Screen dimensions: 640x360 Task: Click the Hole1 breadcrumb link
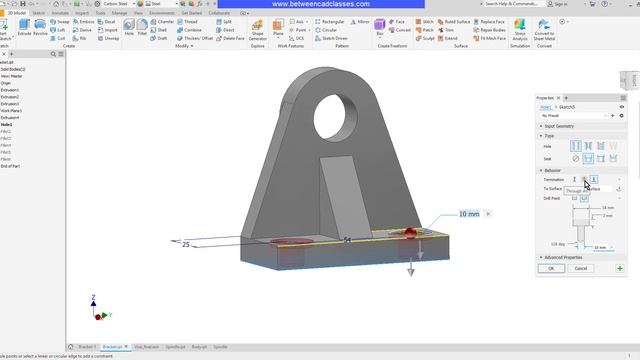pos(545,107)
